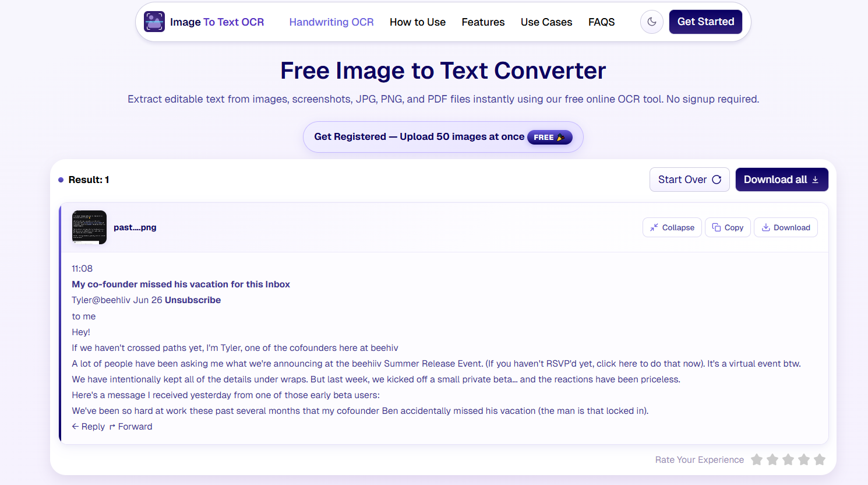Click the line starting 'If we haven't crossed paths yet'
The width and height of the screenshot is (868, 485).
tap(235, 348)
